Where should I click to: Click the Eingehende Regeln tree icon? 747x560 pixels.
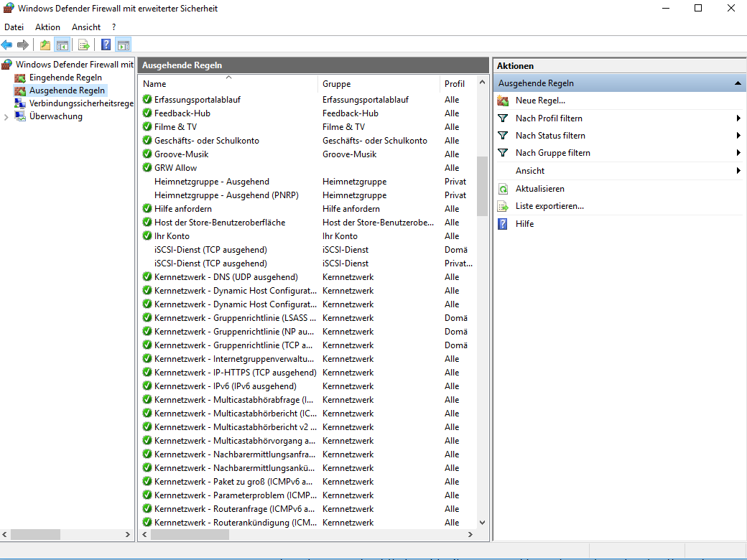pos(20,78)
